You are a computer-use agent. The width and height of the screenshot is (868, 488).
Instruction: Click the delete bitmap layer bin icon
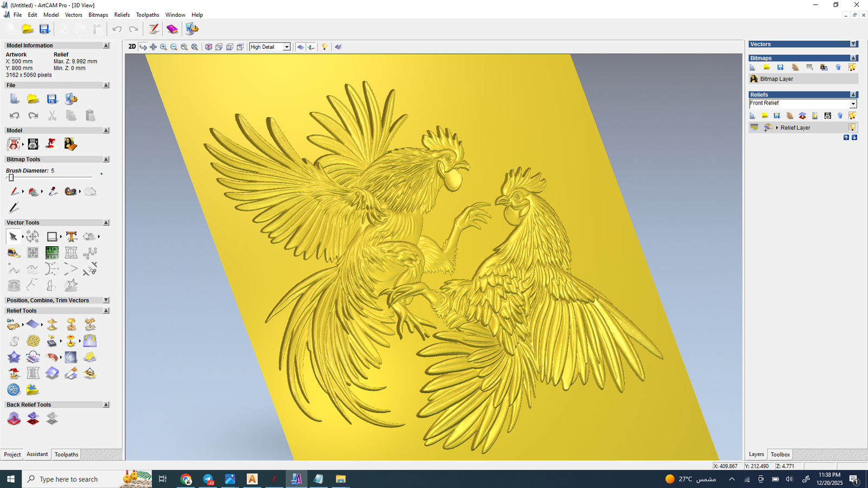tap(838, 67)
